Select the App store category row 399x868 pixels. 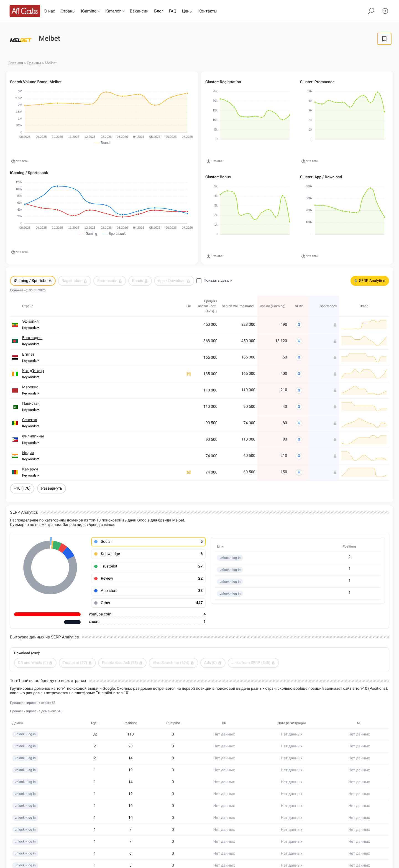coord(148,591)
